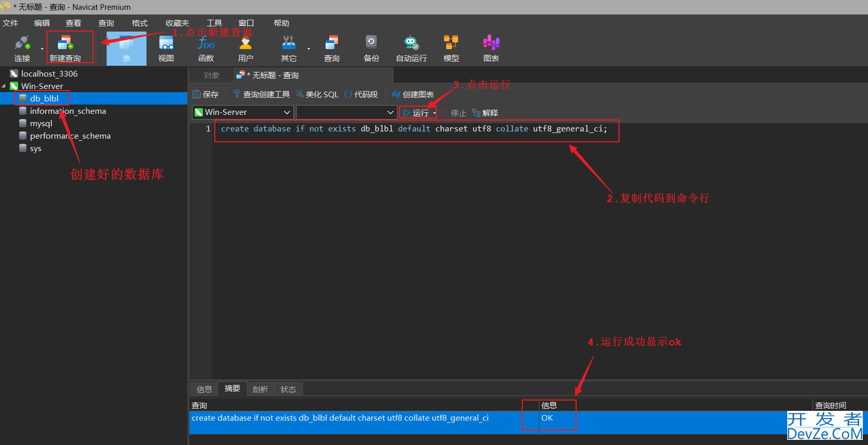Switch to the 无标题 - 查询 tab
The height and width of the screenshot is (445, 868).
[x=314, y=76]
